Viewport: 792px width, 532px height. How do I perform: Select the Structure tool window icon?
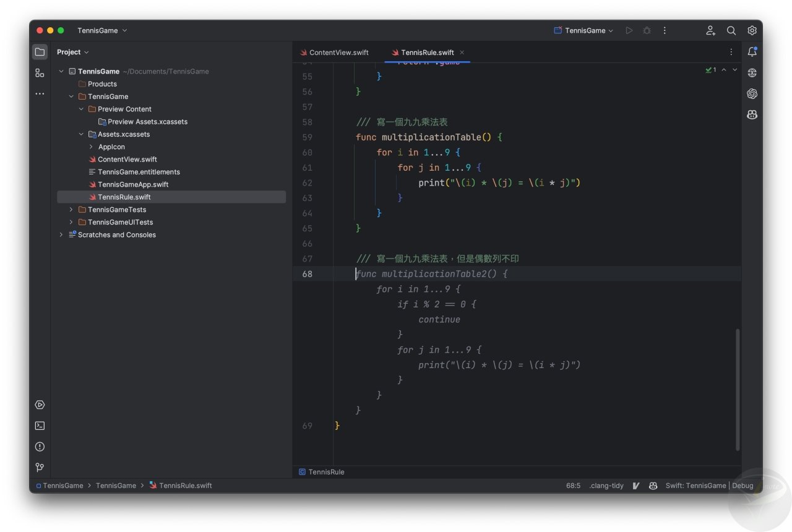(x=39, y=72)
